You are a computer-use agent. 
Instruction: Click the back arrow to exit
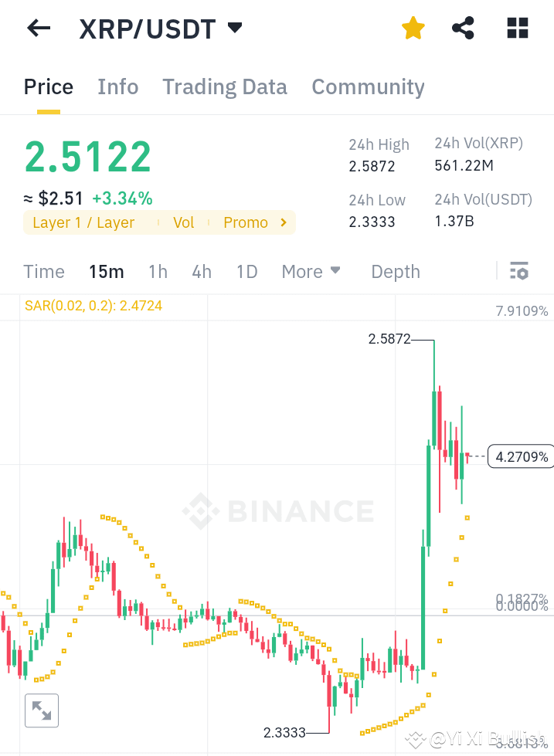[x=37, y=28]
